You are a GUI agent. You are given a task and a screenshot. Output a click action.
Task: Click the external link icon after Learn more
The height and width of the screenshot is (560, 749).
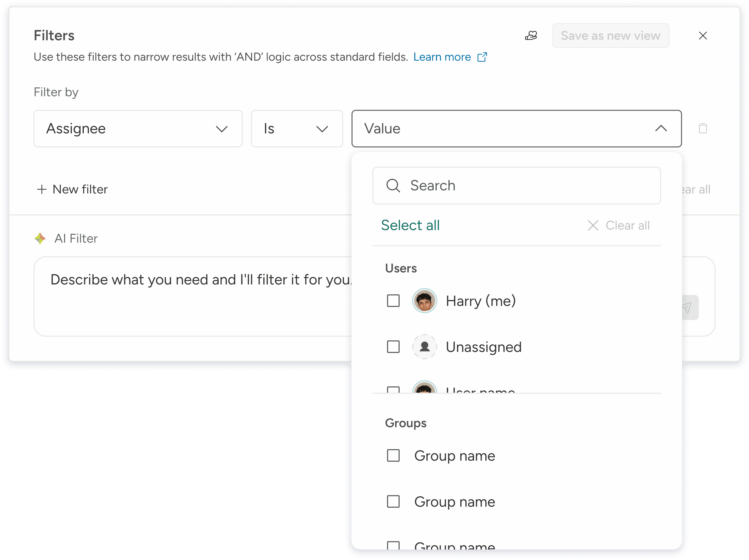pos(482,57)
